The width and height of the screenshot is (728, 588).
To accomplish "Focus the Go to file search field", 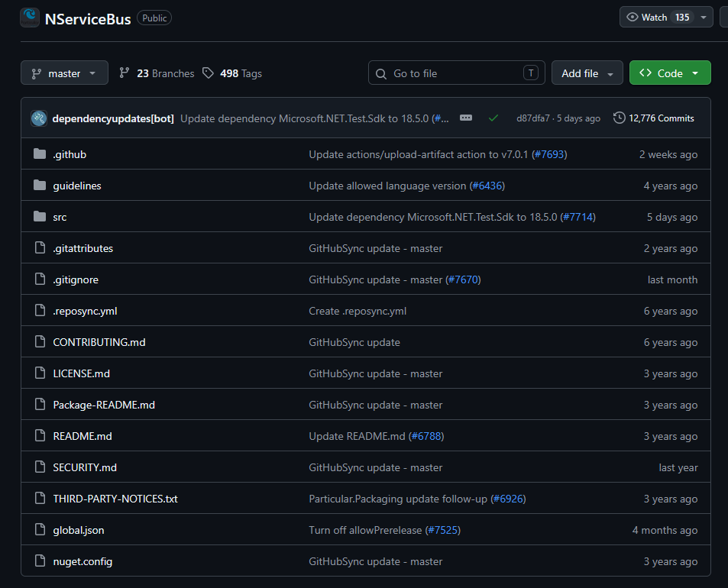I will tap(456, 73).
